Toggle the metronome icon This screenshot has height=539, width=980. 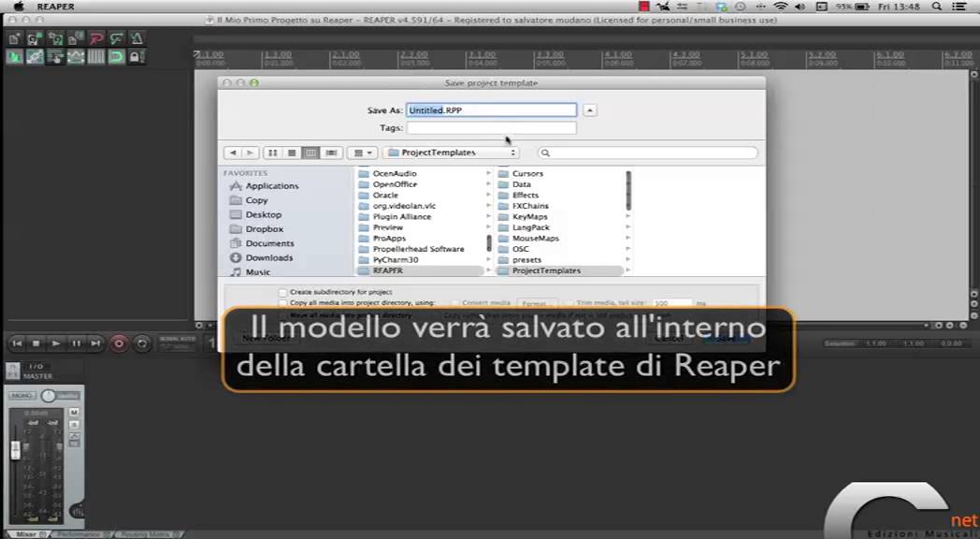click(137, 38)
